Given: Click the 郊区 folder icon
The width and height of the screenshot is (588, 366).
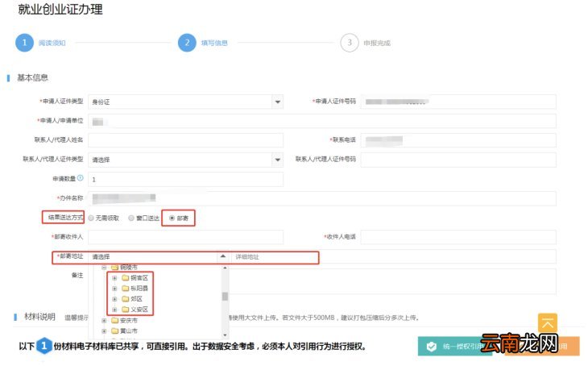Looking at the screenshot, I should 126,299.
